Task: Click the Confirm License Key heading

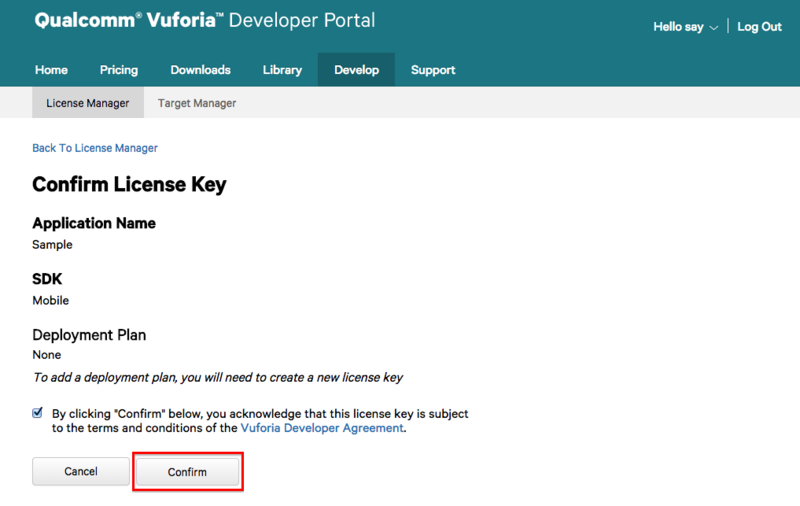Action: point(129,185)
